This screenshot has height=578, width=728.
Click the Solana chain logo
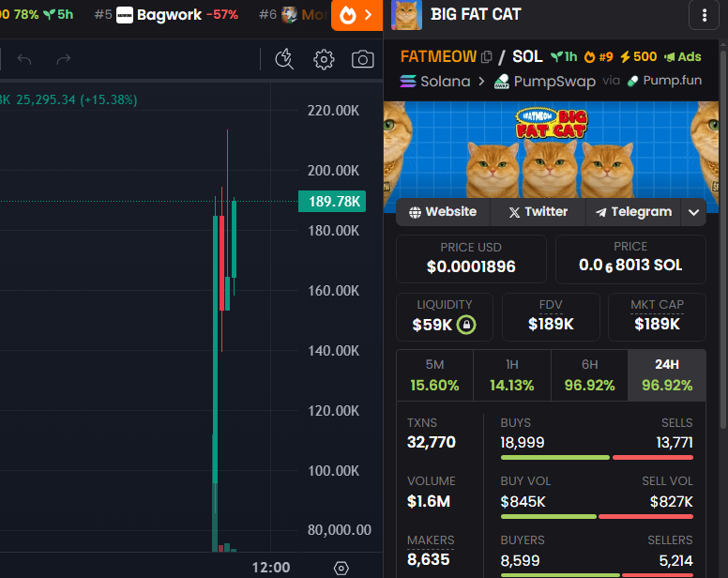click(408, 82)
